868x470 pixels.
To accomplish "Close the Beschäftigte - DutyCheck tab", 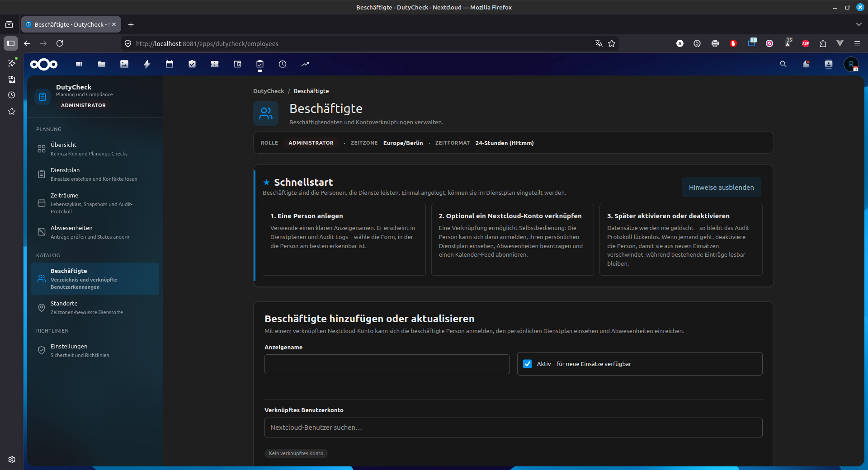I will (114, 24).
